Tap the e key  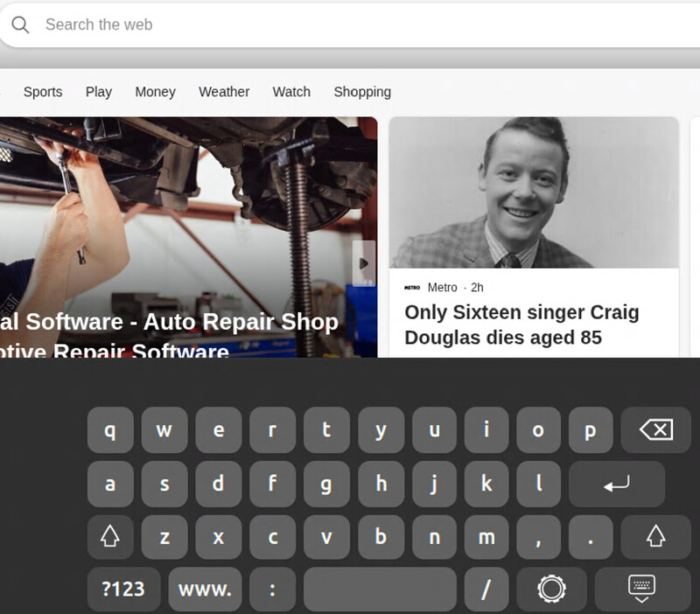point(219,430)
